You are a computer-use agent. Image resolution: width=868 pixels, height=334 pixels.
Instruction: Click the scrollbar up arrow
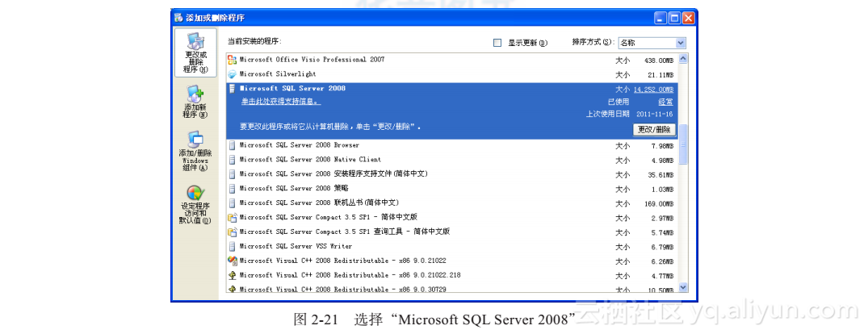[682, 58]
